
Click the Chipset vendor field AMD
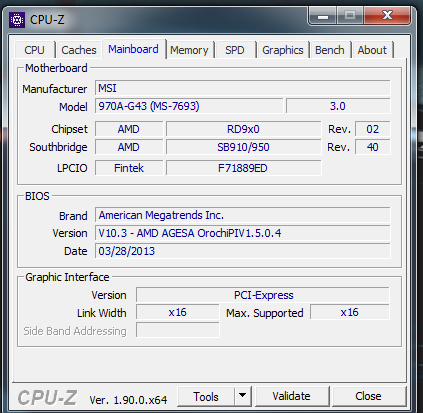point(129,129)
